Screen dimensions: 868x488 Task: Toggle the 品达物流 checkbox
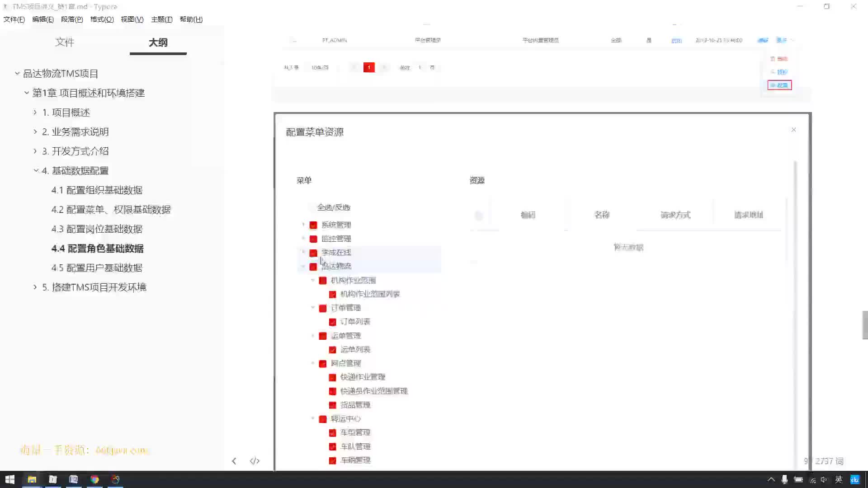pyautogui.click(x=313, y=267)
